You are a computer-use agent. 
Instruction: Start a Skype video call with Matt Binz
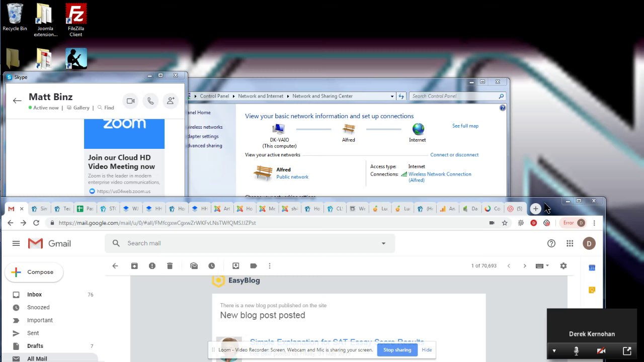[x=131, y=101]
